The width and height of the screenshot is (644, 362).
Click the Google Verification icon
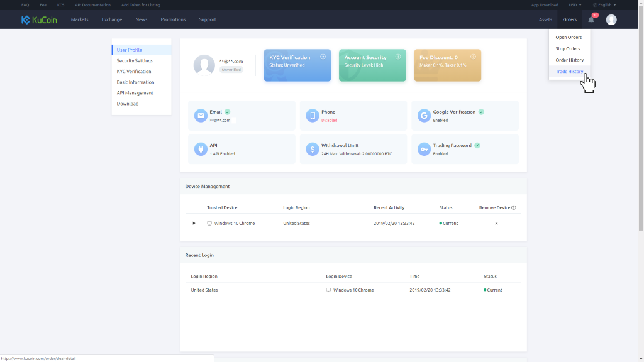click(424, 116)
